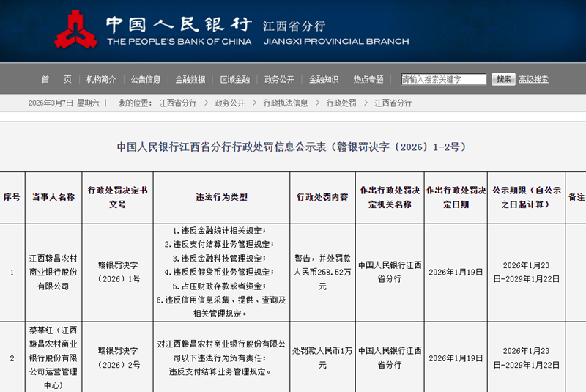Viewport: 586px width, 392px height.
Task: Click the 行政执法信息 breadcrumb link
Action: pyautogui.click(x=286, y=103)
